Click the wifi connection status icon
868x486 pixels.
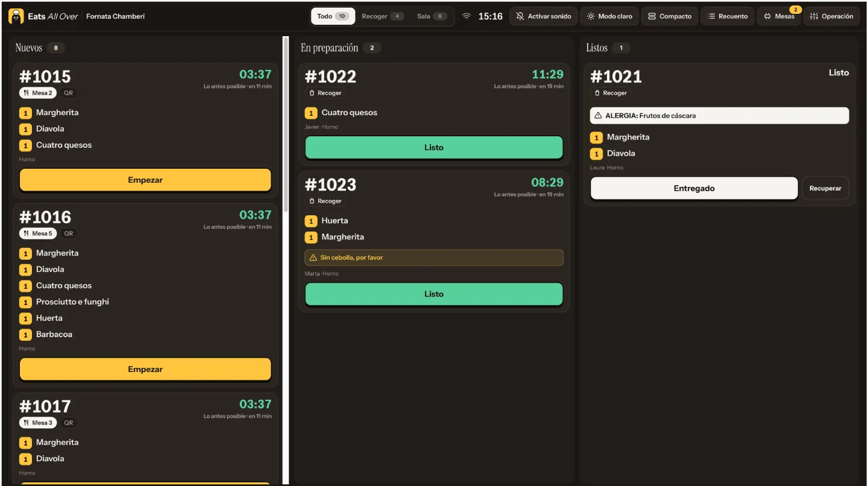[467, 16]
